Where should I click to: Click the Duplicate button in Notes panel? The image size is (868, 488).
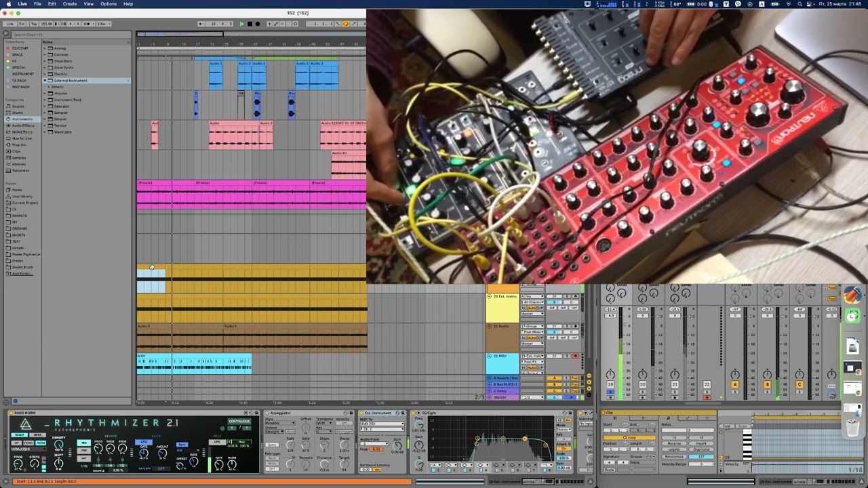(x=701, y=449)
